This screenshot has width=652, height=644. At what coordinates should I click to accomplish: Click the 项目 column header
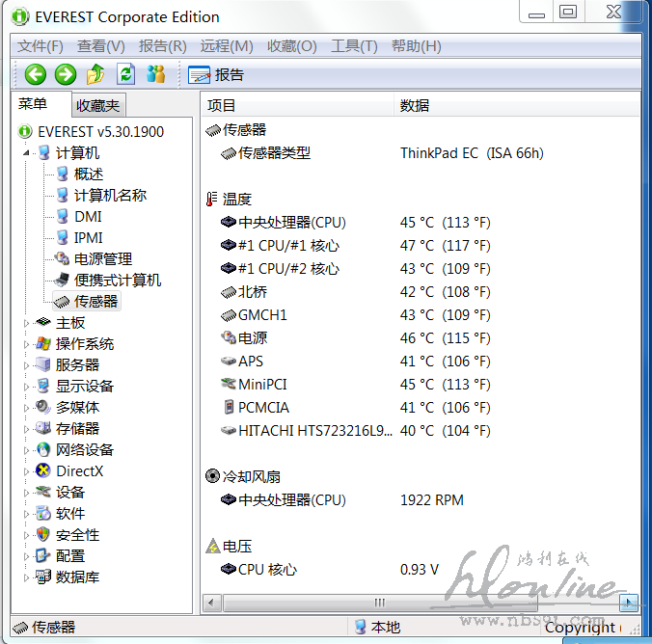pos(297,105)
